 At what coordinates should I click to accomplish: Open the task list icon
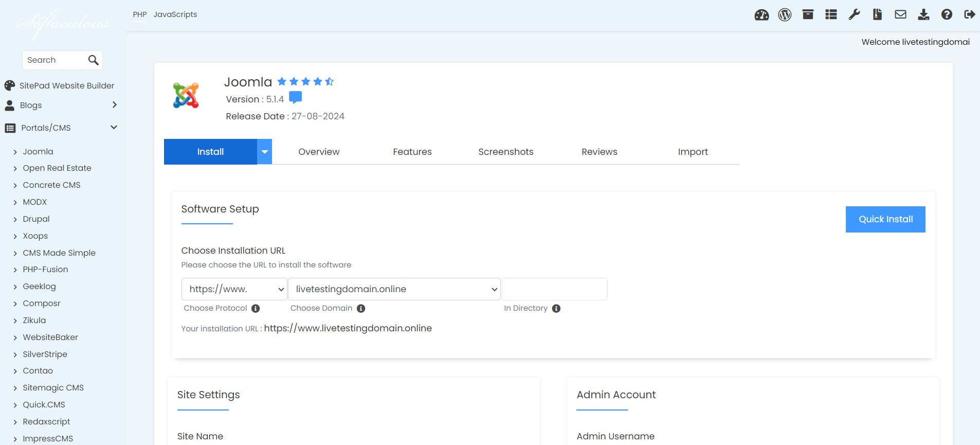click(x=831, y=14)
